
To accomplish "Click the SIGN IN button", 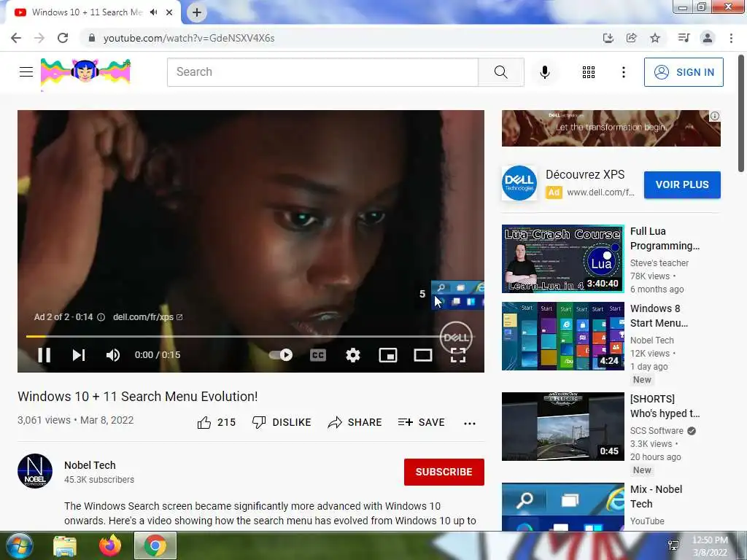I will [x=684, y=72].
